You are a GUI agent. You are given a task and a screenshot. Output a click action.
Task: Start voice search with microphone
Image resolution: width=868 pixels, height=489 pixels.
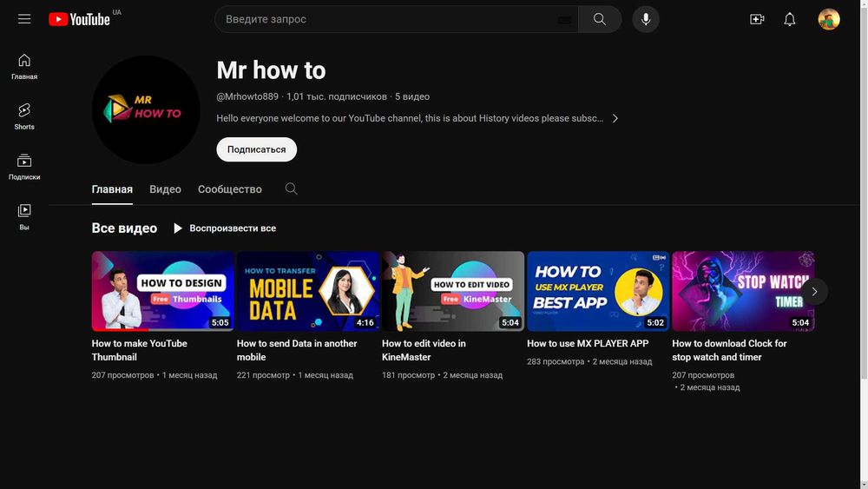[x=646, y=19]
